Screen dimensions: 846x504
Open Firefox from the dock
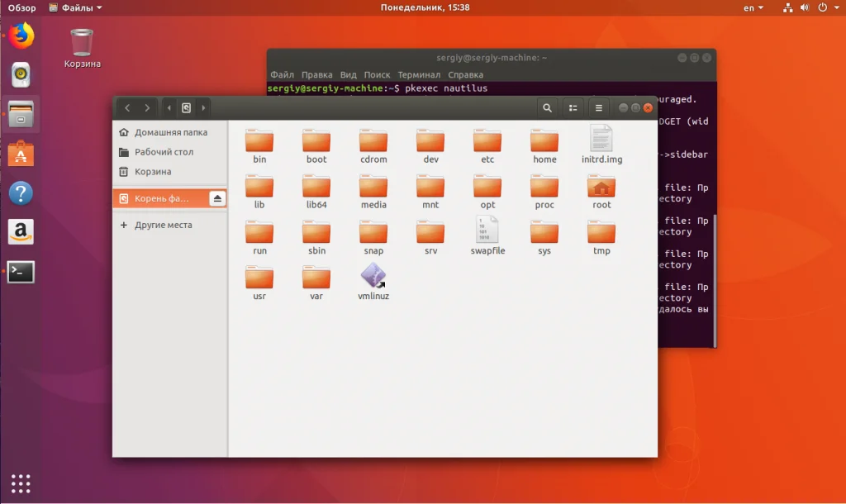pos(21,36)
